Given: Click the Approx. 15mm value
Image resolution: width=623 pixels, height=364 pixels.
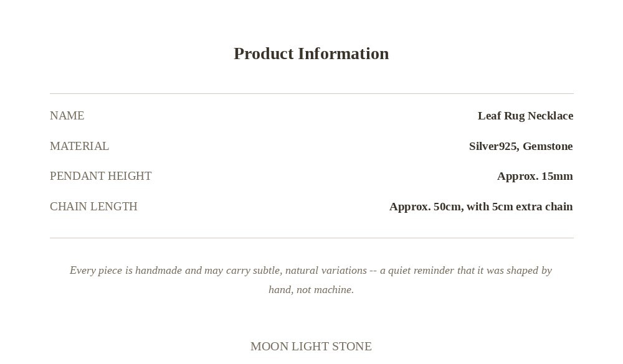Looking at the screenshot, I should pyautogui.click(x=535, y=176).
